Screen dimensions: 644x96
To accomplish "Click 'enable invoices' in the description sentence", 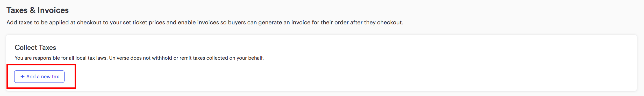I will (x=198, y=22).
